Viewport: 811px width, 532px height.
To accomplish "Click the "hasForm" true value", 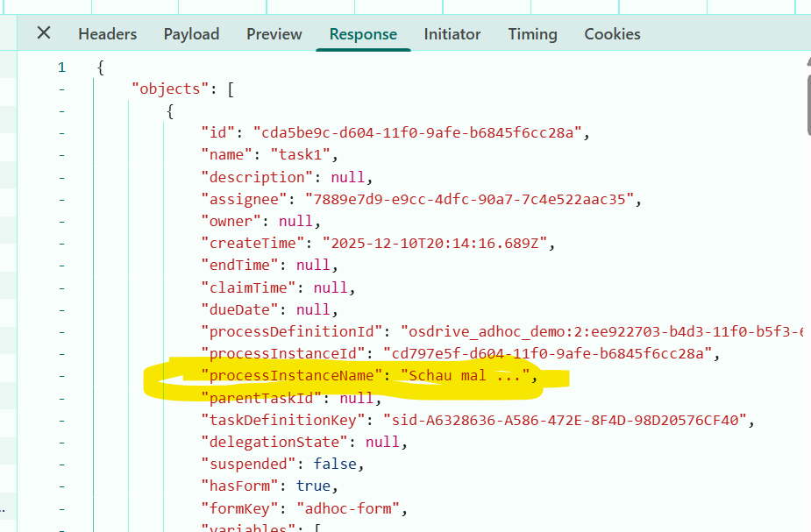I will pos(313,486).
